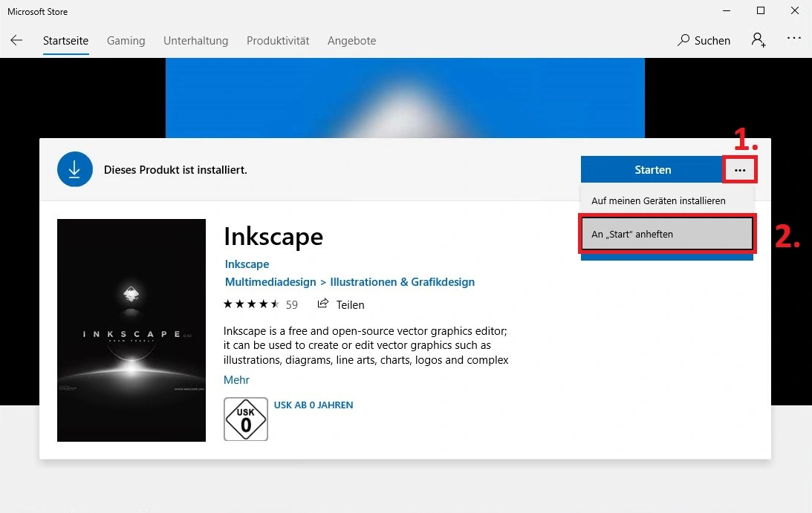This screenshot has width=812, height=513.
Task: Go back using the back arrow
Action: [x=16, y=41]
